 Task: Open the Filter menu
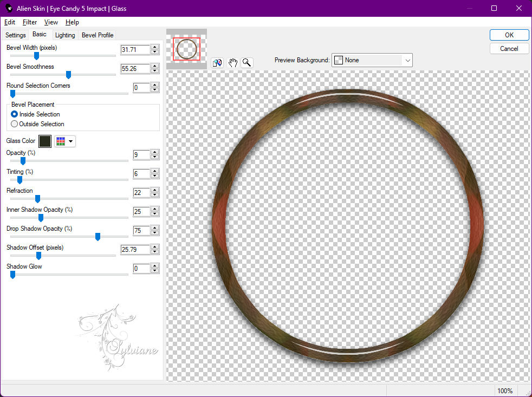29,22
